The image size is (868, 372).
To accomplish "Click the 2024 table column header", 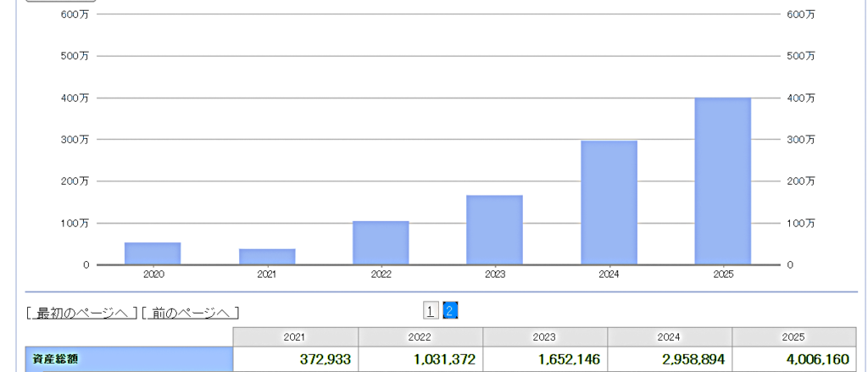I will [x=669, y=336].
